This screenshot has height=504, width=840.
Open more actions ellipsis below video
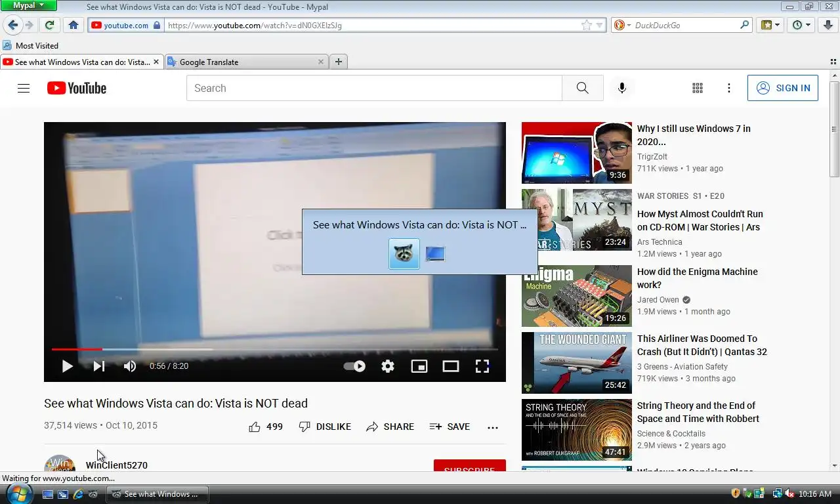pyautogui.click(x=493, y=427)
